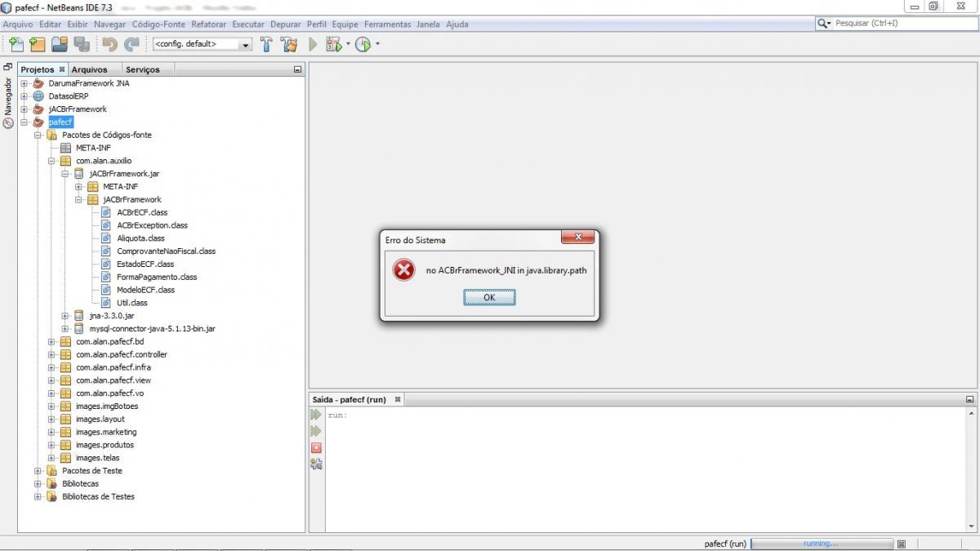
Task: Open the Profile Project dropdown arrow
Action: 377,44
